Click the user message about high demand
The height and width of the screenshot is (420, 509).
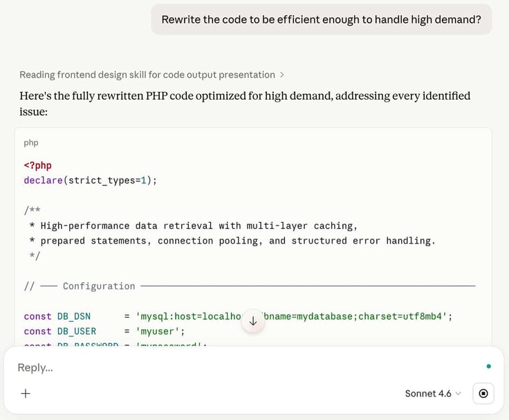(x=321, y=19)
